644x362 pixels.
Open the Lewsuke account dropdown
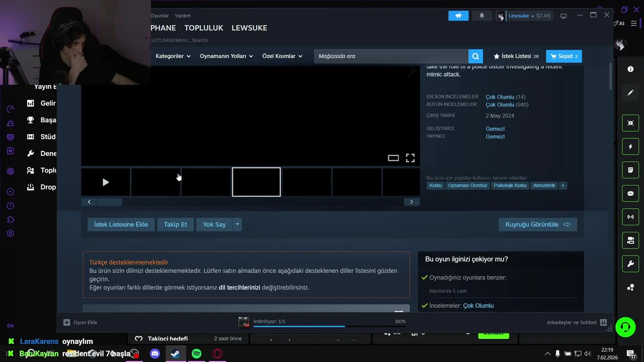tap(529, 16)
